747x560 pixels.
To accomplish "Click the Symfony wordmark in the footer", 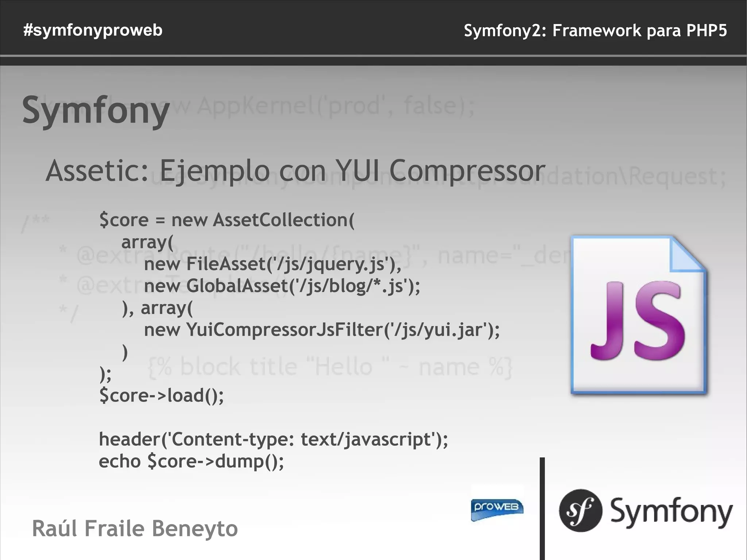I will [671, 512].
